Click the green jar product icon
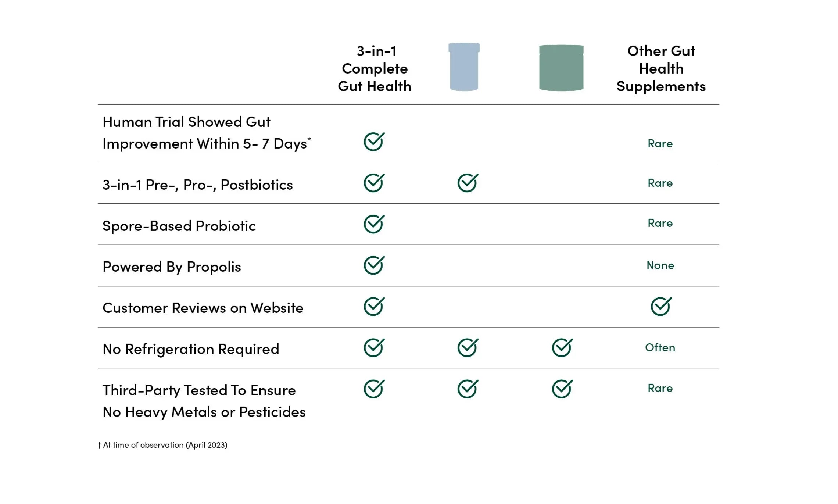This screenshot has height=504, width=838. pyautogui.click(x=561, y=68)
